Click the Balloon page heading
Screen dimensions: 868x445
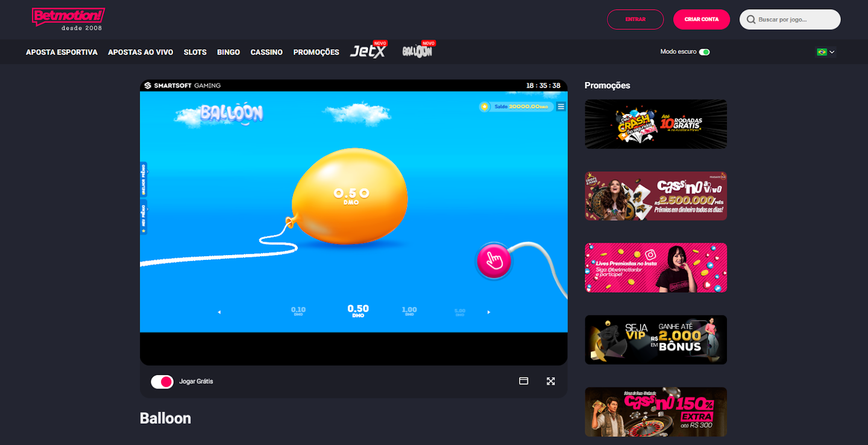pos(165,418)
